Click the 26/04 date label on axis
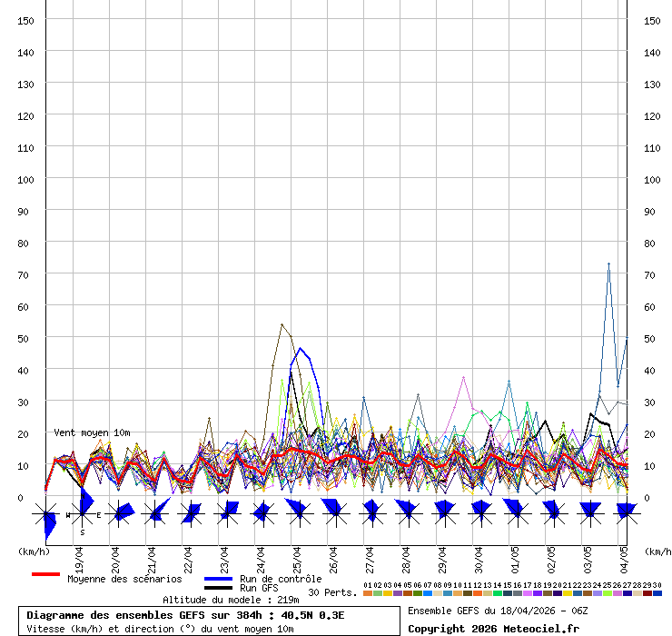Image resolution: width=672 pixels, height=636 pixels. point(332,555)
